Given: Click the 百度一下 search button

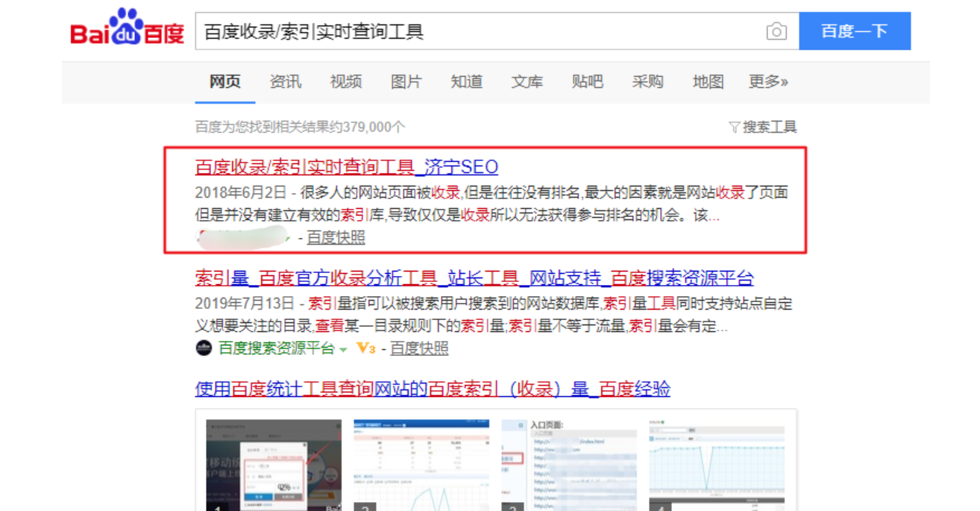Looking at the screenshot, I should point(855,31).
